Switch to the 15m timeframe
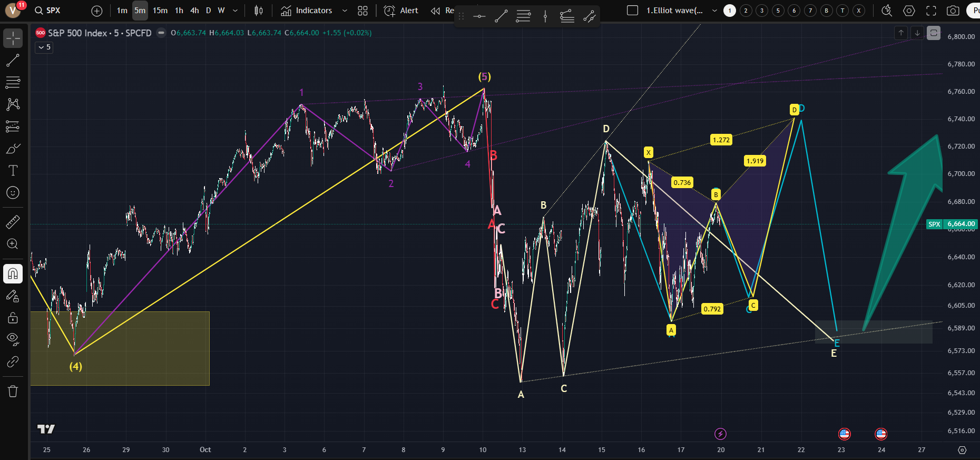 [160, 11]
